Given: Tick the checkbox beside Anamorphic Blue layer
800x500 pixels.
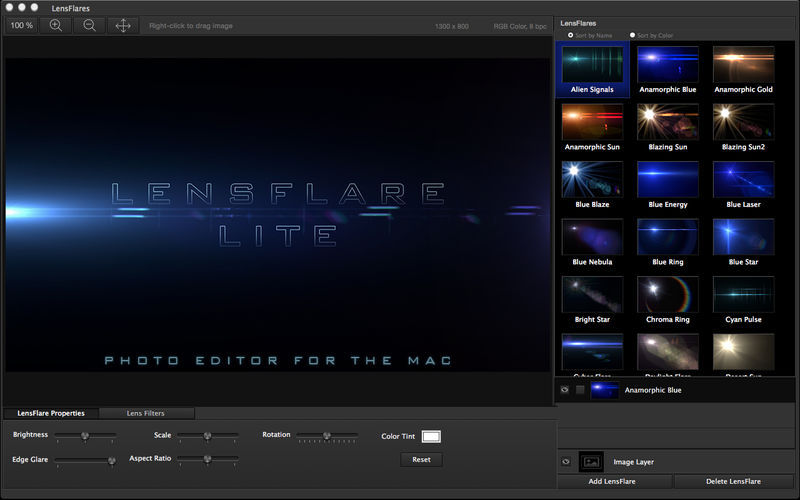Looking at the screenshot, I should 579,389.
